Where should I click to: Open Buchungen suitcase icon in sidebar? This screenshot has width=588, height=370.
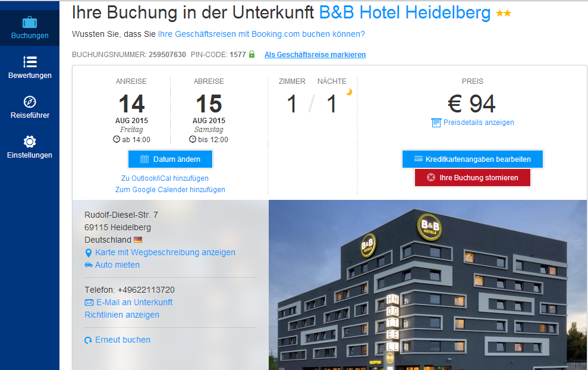pyautogui.click(x=30, y=23)
